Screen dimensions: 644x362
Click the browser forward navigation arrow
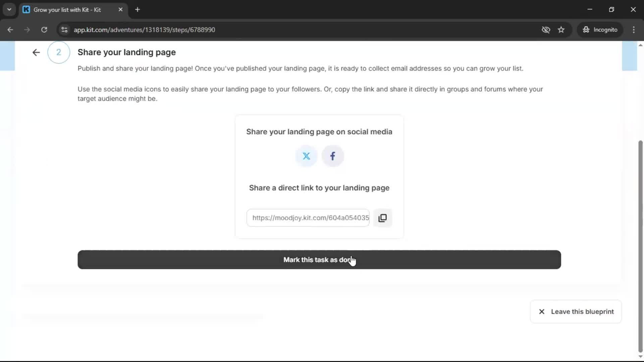pyautogui.click(x=27, y=29)
